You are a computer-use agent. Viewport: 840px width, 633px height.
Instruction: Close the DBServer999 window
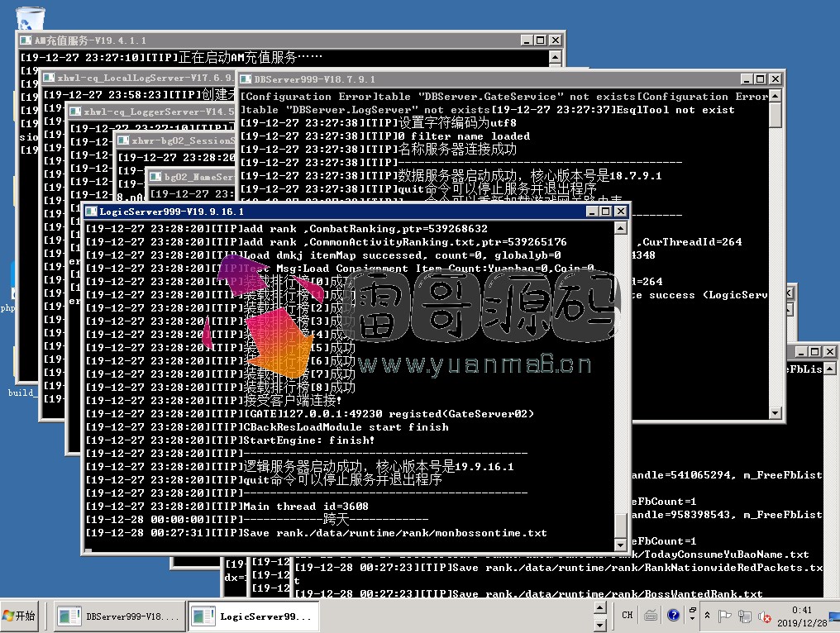point(776,79)
